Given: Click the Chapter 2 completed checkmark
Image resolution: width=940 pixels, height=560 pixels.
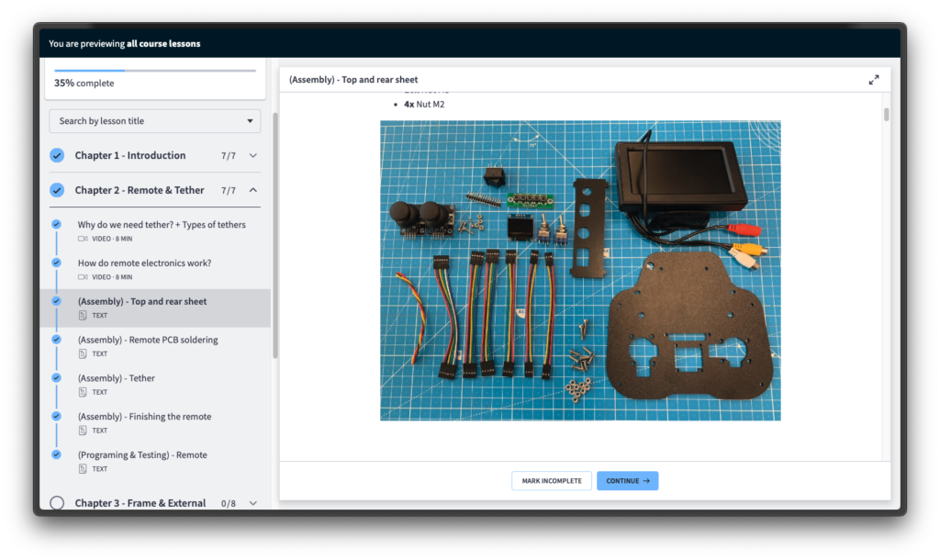Looking at the screenshot, I should coord(57,190).
